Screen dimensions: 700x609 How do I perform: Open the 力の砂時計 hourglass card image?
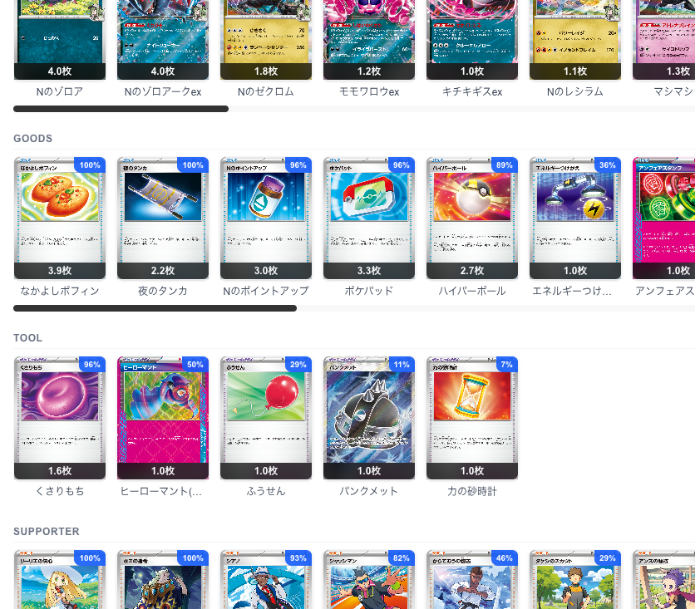coord(472,418)
